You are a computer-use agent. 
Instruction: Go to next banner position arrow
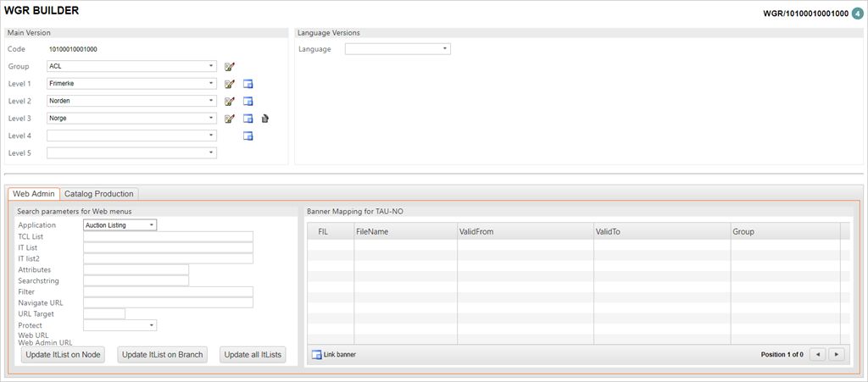837,354
